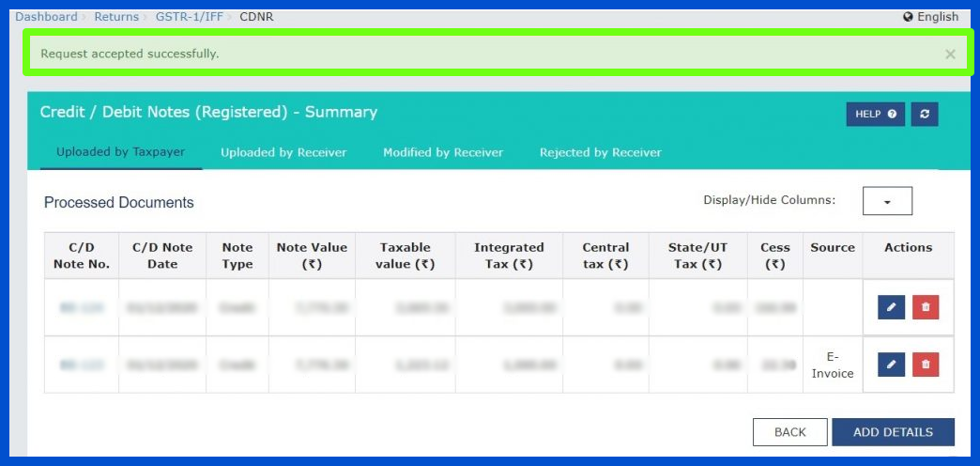Click the CDNR breadcrumb text
This screenshot has width=980, height=466.
click(256, 17)
